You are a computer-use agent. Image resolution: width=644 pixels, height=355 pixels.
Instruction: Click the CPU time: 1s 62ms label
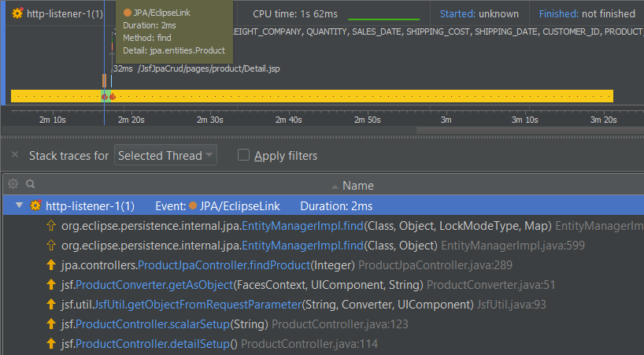pyautogui.click(x=295, y=13)
